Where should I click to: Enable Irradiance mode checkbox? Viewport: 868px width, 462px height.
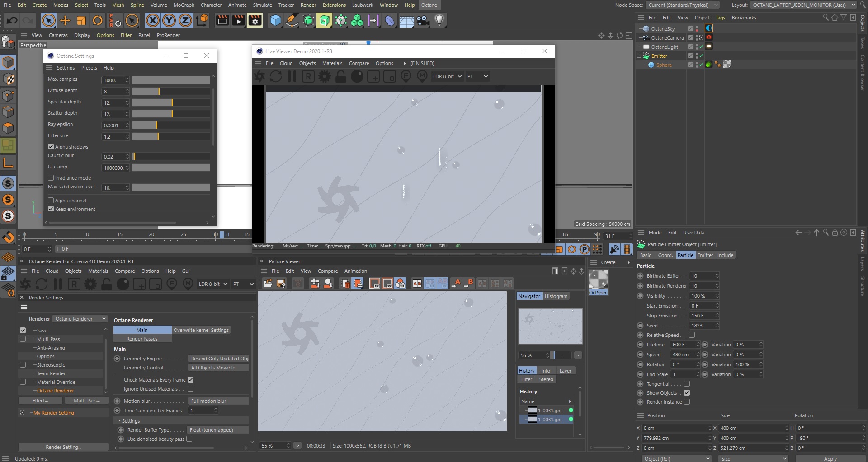(x=51, y=178)
